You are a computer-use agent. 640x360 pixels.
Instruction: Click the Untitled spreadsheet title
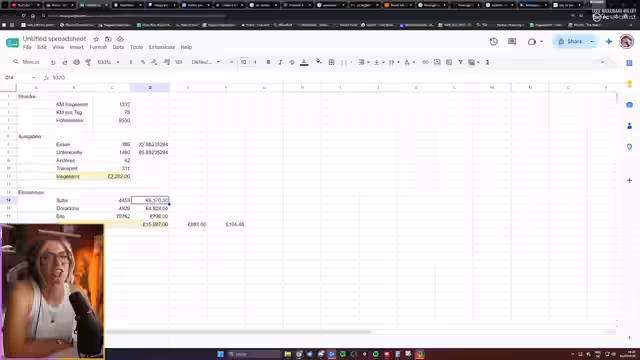[54, 39]
